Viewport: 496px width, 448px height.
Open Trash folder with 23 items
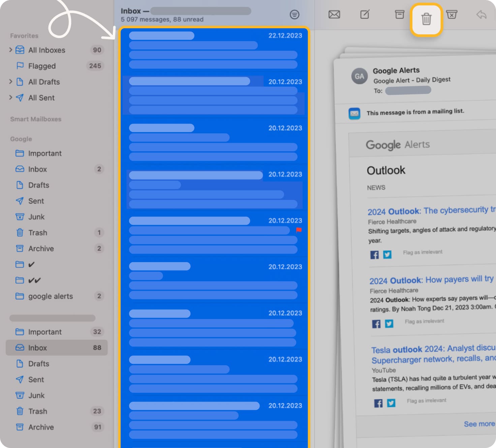tap(38, 411)
